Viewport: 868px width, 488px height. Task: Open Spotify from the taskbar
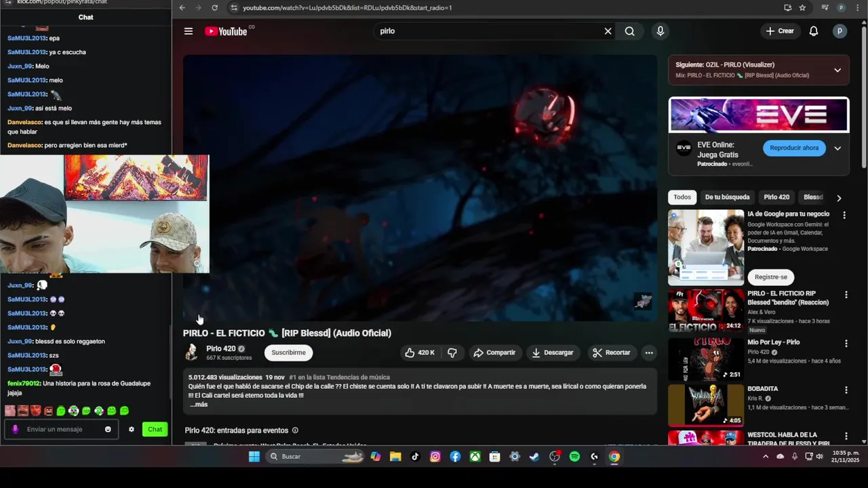coord(574,457)
